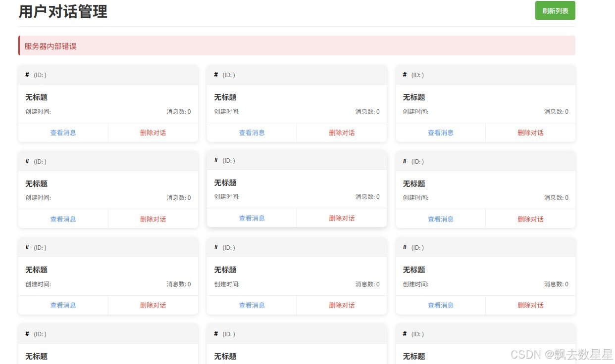View messages in the second row's left card
The width and height of the screenshot is (615, 364).
(x=63, y=219)
